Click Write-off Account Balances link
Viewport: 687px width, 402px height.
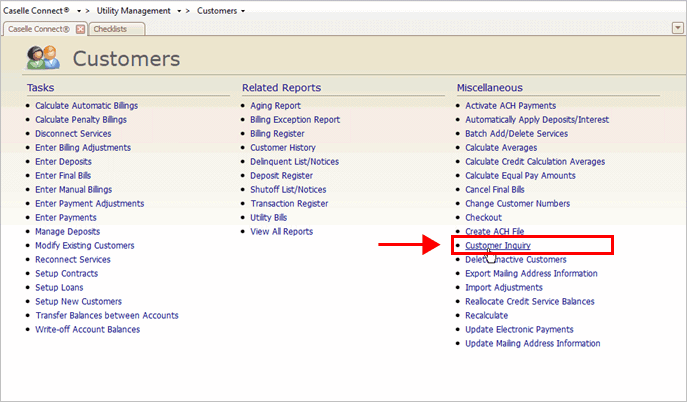87,329
